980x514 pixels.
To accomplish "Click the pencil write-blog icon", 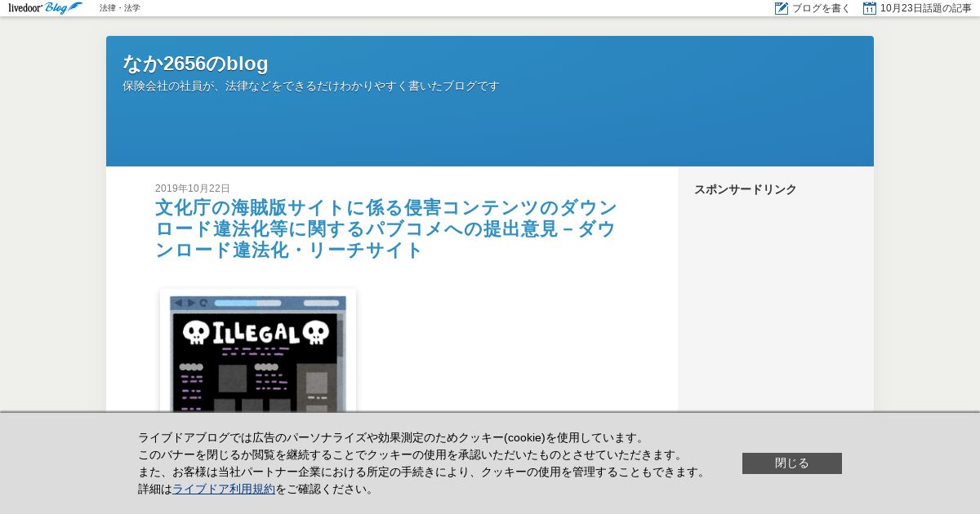I will coord(782,8).
